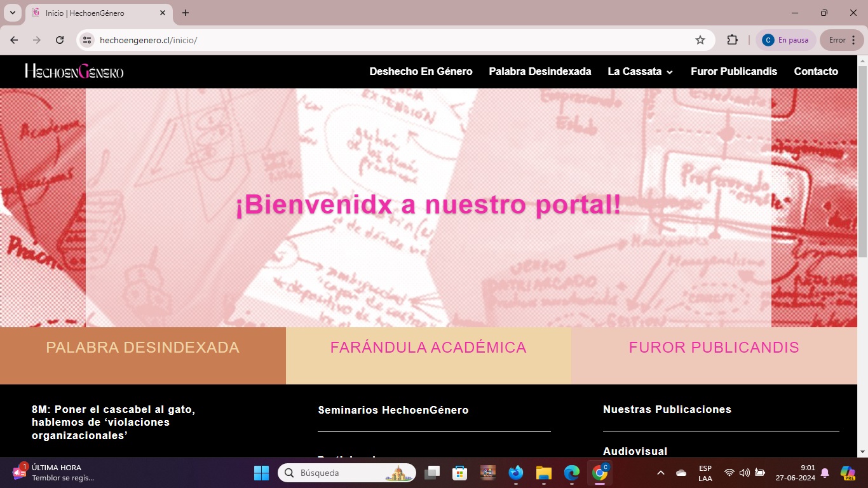868x488 pixels.
Task: Open Deshecho En Género menu item
Action: coord(421,71)
